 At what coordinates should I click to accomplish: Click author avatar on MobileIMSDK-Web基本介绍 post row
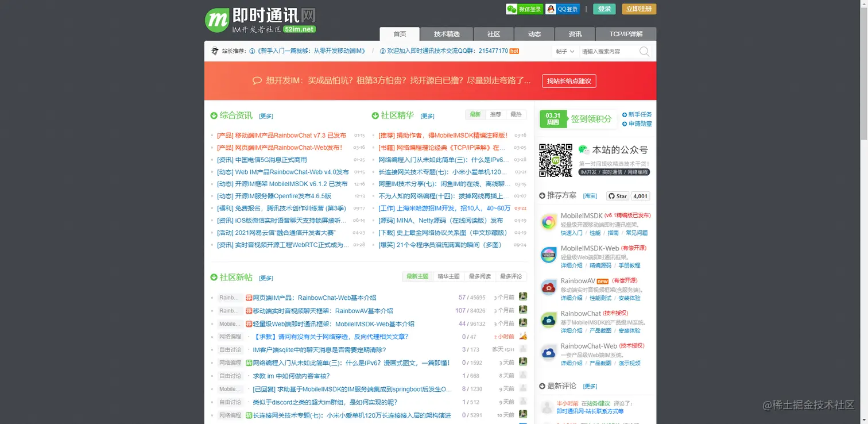coord(523,323)
